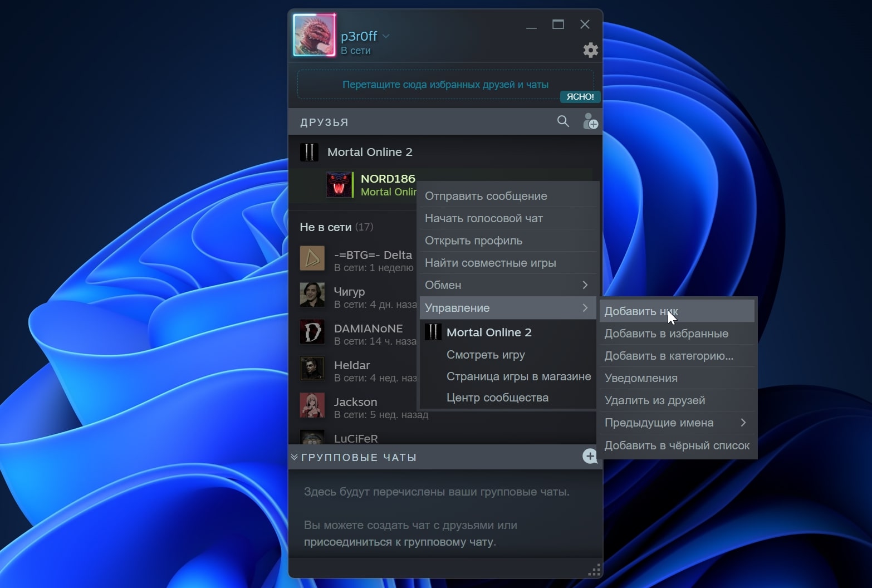Select Удалить из друзей
Screen dimensions: 872x588
tap(677, 400)
